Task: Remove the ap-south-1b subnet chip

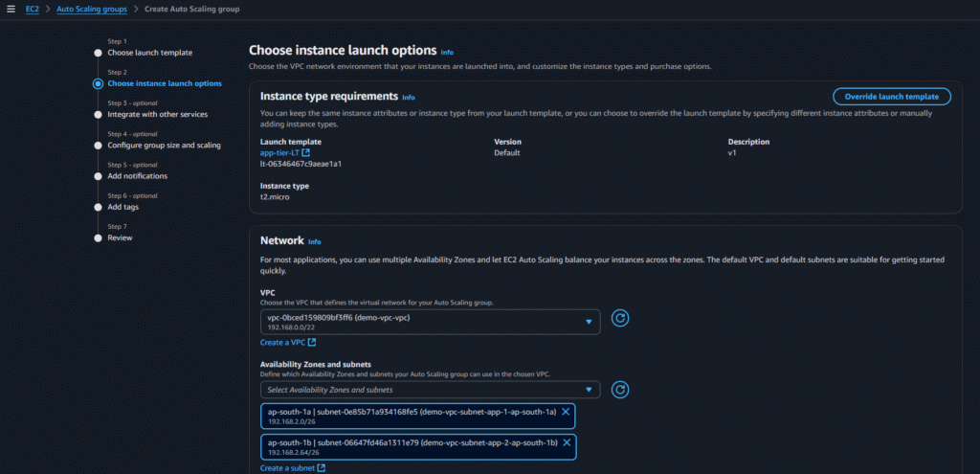Action: (567, 442)
